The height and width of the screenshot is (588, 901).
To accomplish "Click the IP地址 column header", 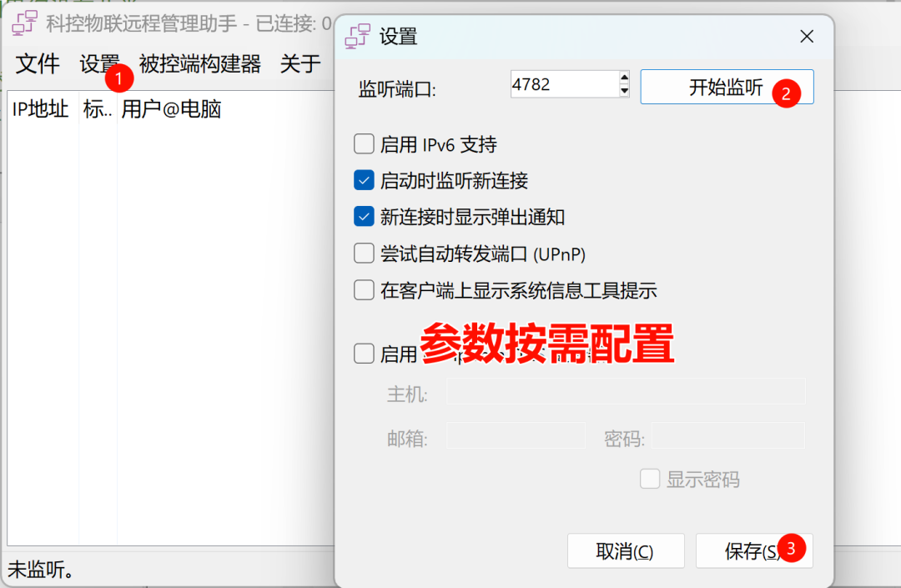I will click(41, 108).
